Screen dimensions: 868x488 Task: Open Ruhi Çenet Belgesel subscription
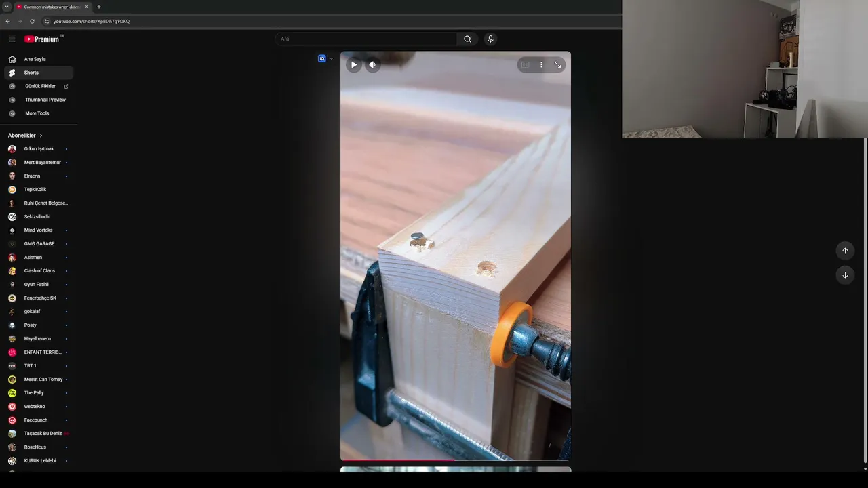click(39, 203)
